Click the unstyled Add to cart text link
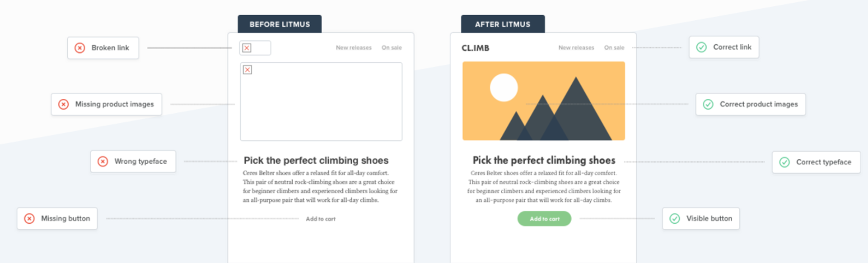This screenshot has height=263, width=868. (321, 219)
